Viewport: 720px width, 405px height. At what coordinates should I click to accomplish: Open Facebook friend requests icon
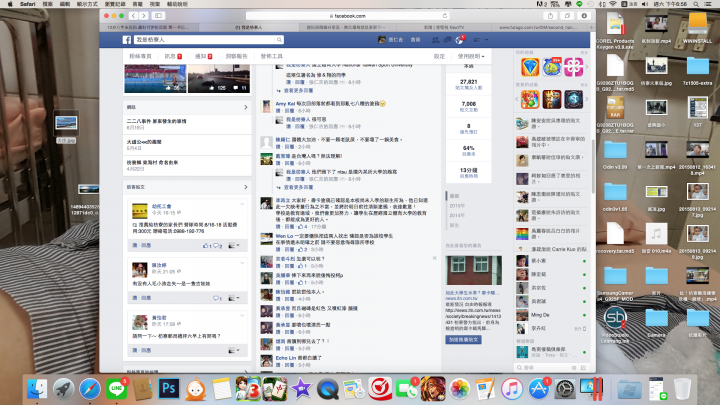click(435, 40)
